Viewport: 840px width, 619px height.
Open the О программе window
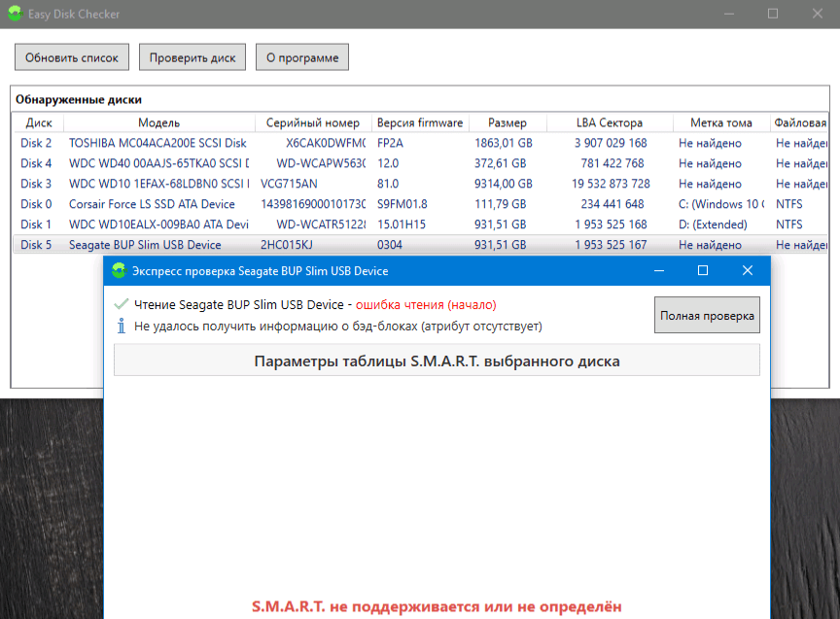[301, 57]
